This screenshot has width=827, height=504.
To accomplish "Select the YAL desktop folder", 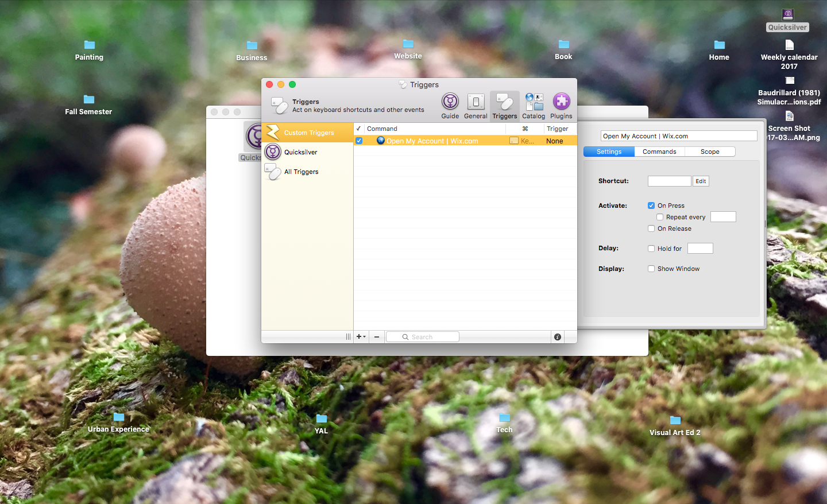I will [x=321, y=424].
